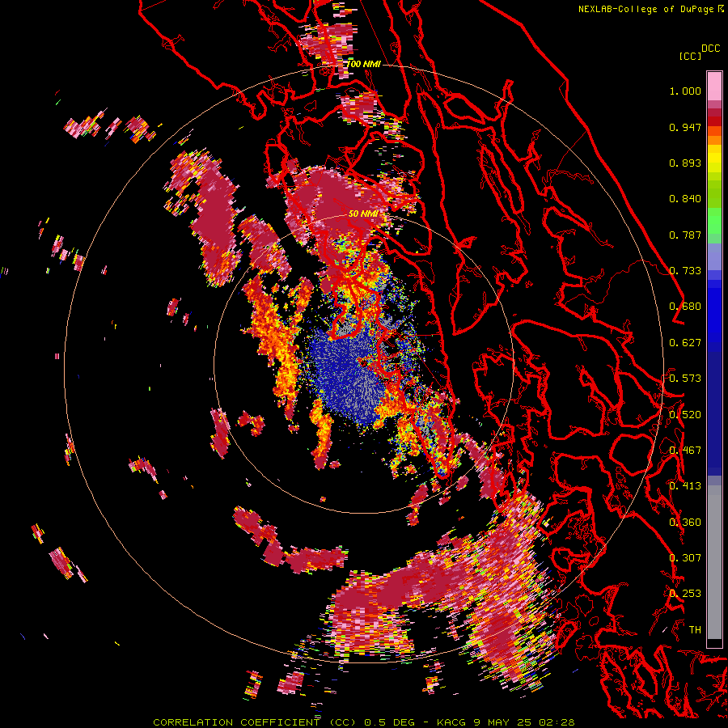Click the KACG 9 MAY 25 02:28 timestamp
This screenshot has height=728, width=728.
point(506,722)
